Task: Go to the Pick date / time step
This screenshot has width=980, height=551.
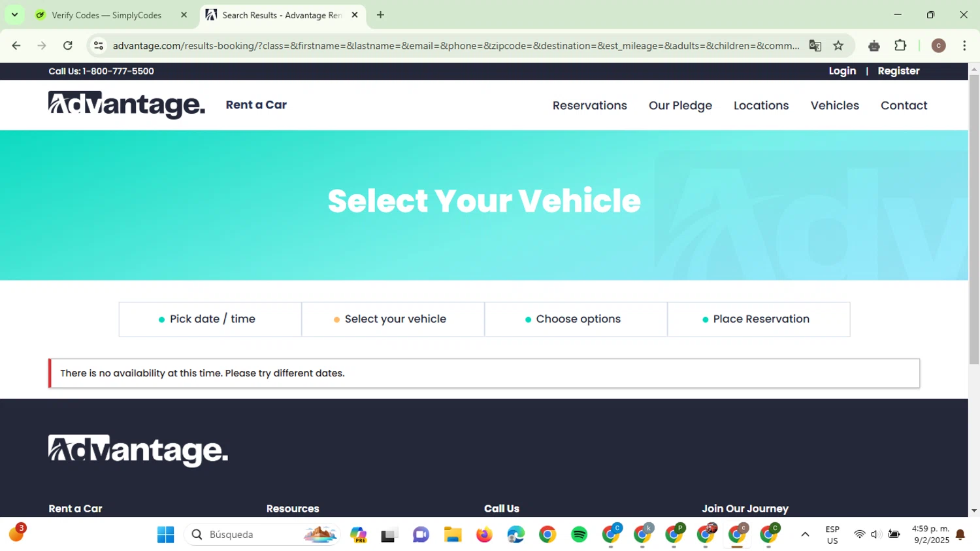Action: point(210,319)
